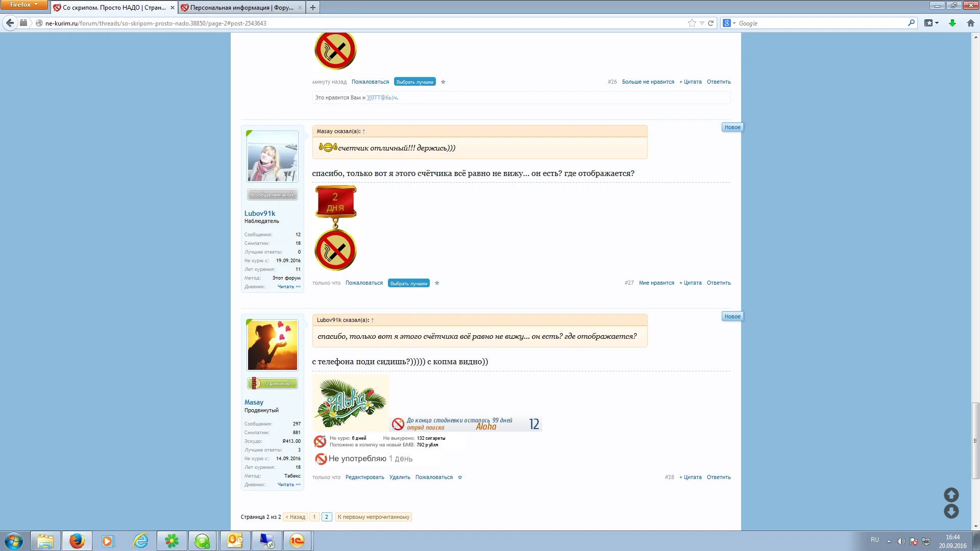This screenshot has width=980, height=551.
Task: Click Lubov91k's avatar thumbnail
Action: (x=273, y=157)
